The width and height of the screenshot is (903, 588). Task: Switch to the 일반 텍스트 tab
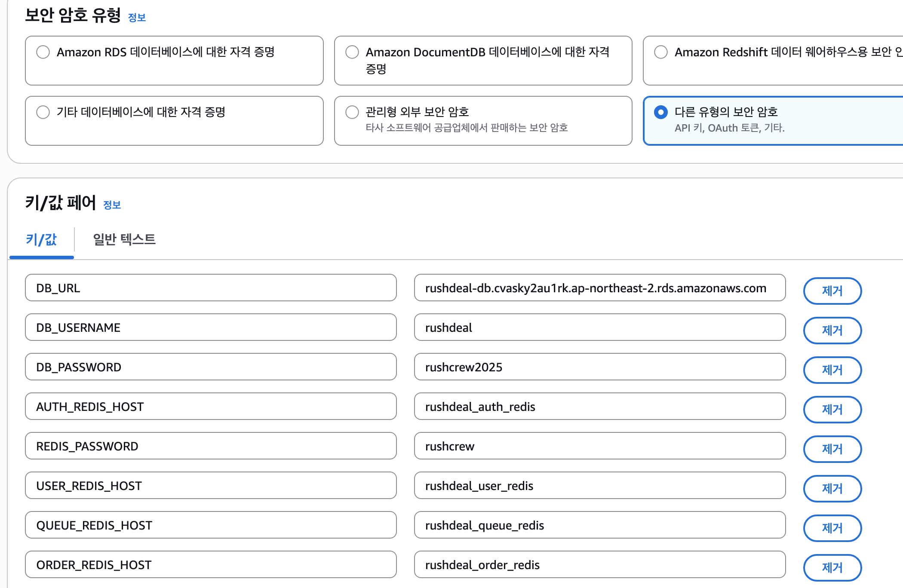124,239
